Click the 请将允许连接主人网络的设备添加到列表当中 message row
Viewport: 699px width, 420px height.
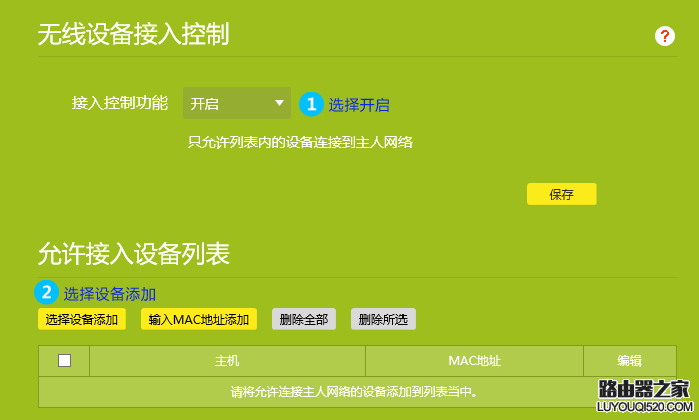coord(357,392)
